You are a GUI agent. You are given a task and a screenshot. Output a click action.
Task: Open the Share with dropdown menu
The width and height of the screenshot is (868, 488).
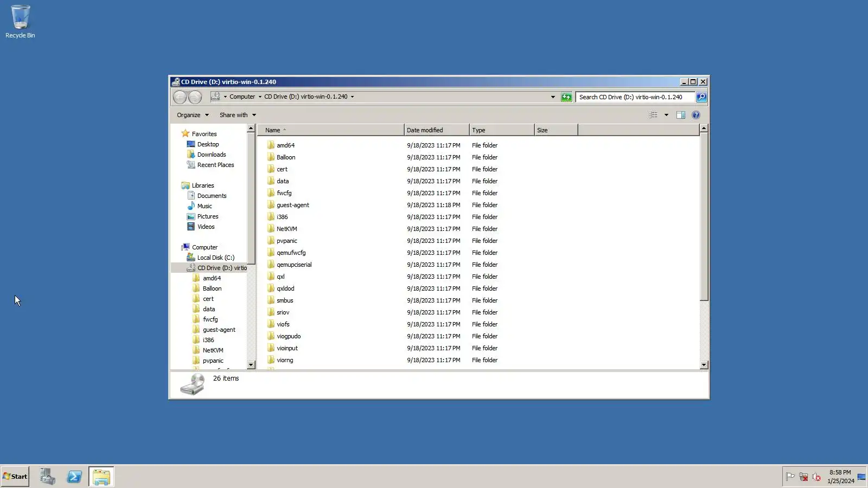(x=238, y=115)
